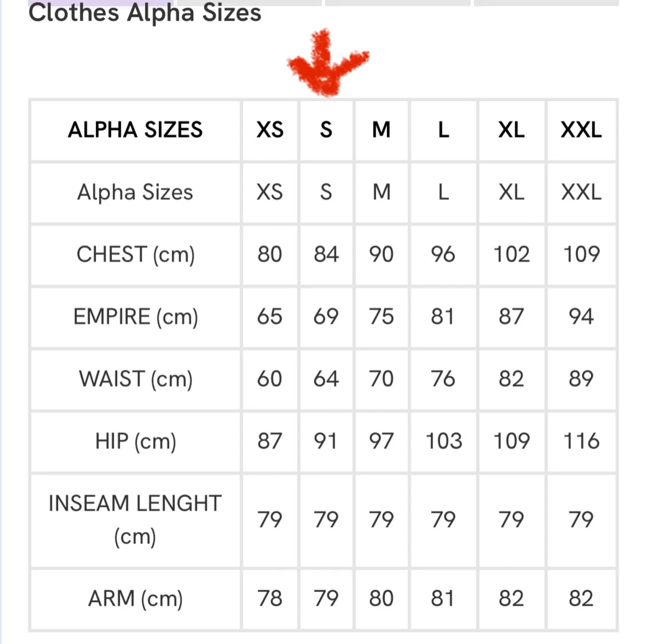The height and width of the screenshot is (644, 645).
Task: Select waist value 64 in S column
Action: pyautogui.click(x=326, y=379)
